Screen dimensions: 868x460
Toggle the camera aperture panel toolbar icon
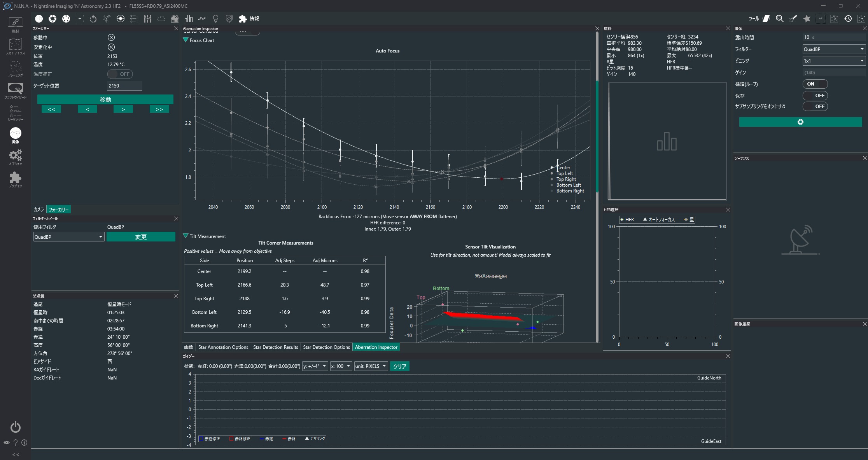[x=52, y=19]
